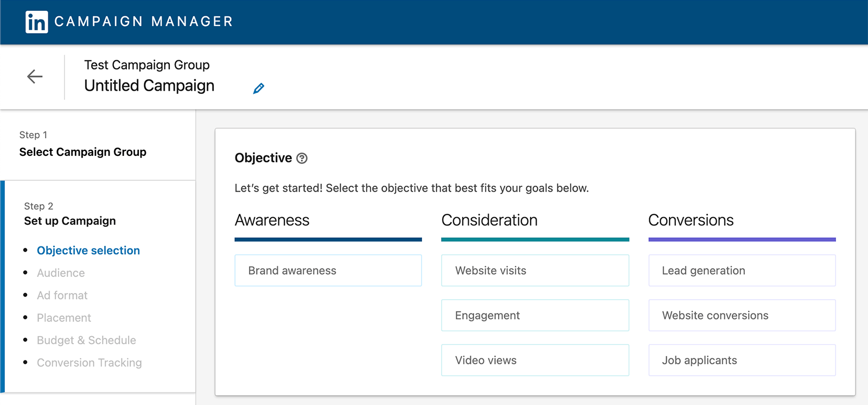
Task: Go back using the left arrow
Action: pyautogui.click(x=35, y=77)
